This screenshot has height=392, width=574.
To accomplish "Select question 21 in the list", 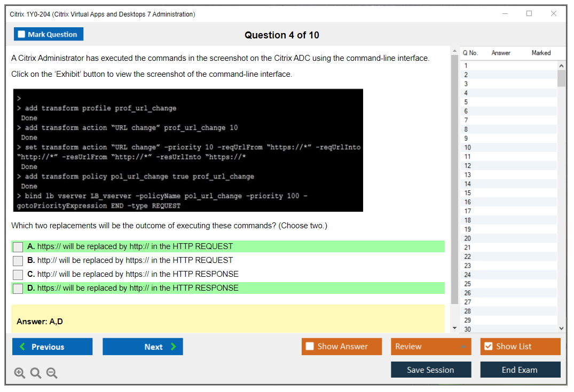I will tap(468, 247).
